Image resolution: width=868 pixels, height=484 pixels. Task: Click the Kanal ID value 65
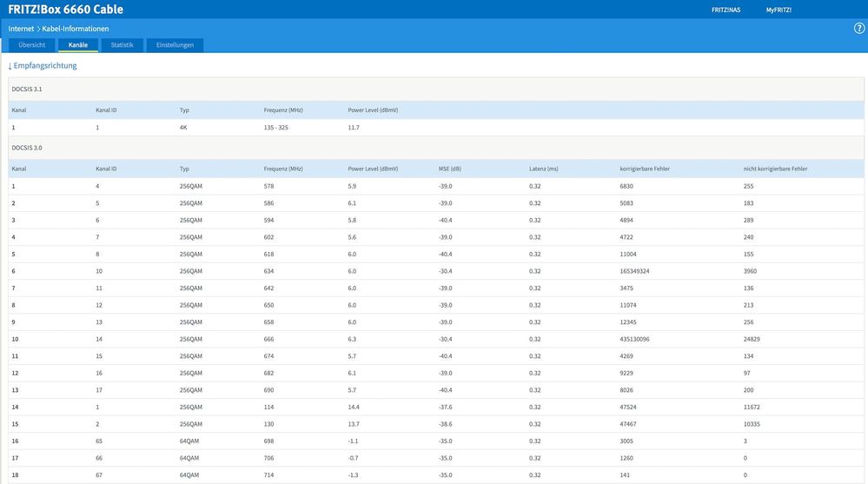pos(99,441)
